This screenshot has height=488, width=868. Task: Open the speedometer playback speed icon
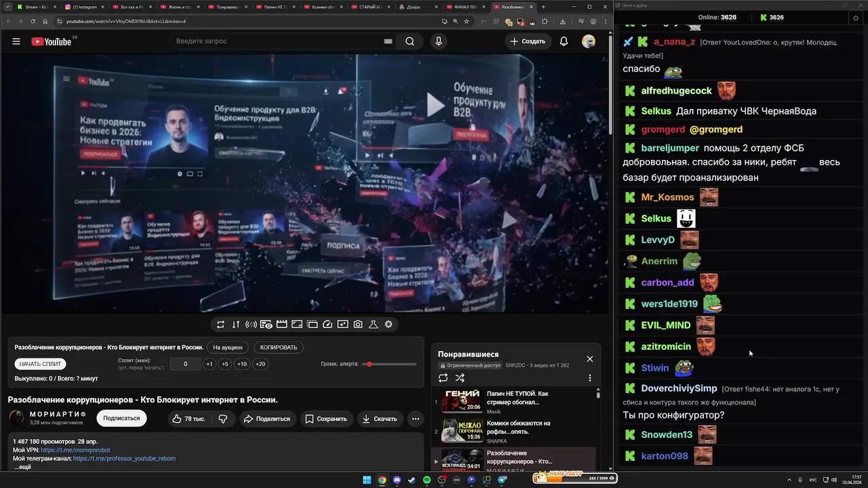point(328,324)
